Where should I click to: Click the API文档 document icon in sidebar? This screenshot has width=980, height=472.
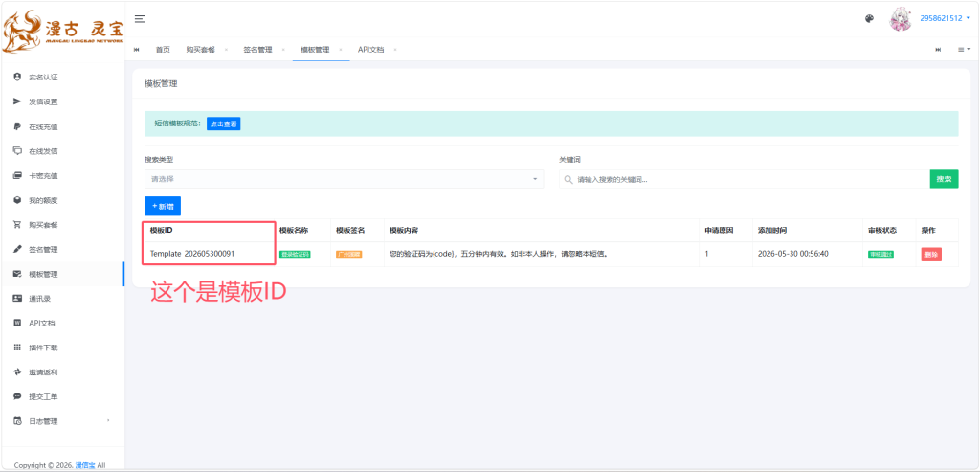(x=17, y=324)
